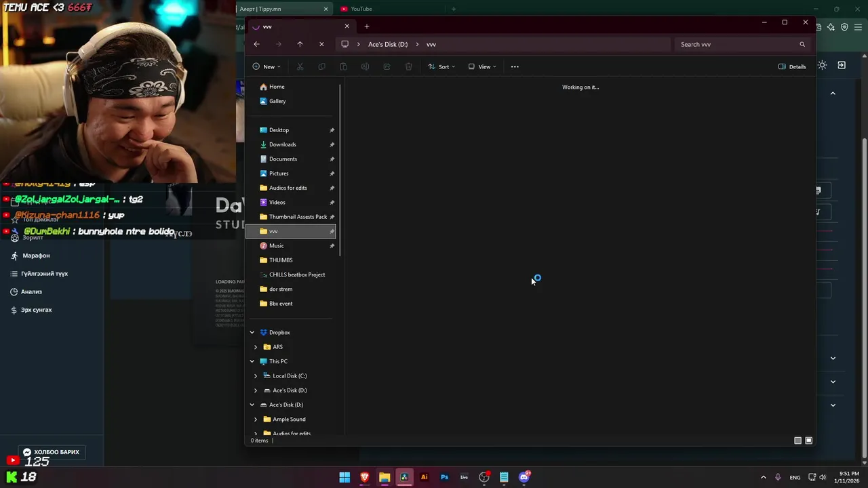
Task: Open the New dropdown
Action: coord(267,66)
